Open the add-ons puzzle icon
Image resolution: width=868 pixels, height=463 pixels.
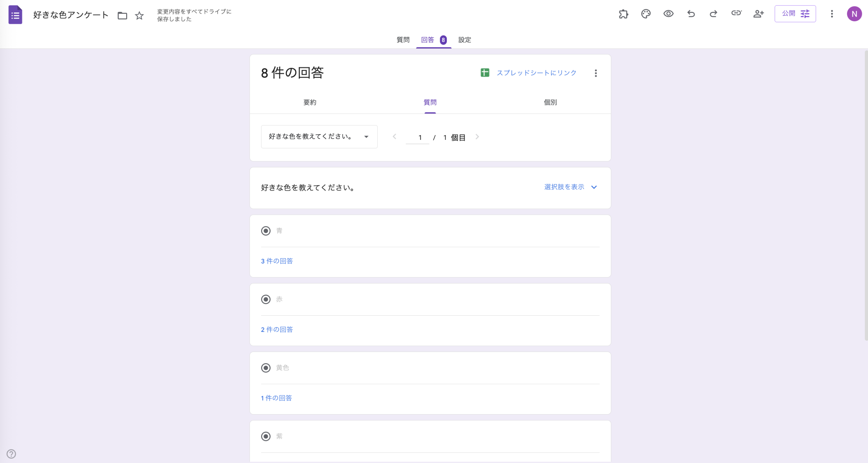coord(624,14)
